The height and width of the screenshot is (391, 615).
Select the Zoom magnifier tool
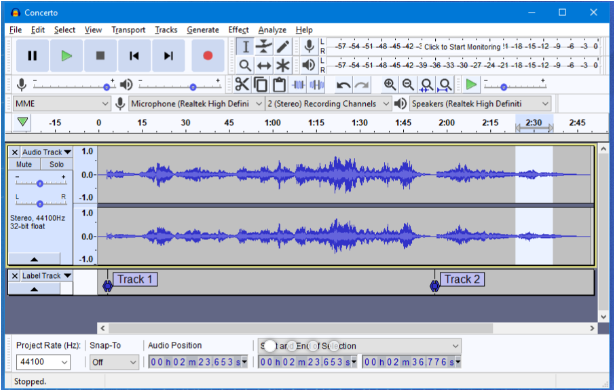pyautogui.click(x=245, y=65)
